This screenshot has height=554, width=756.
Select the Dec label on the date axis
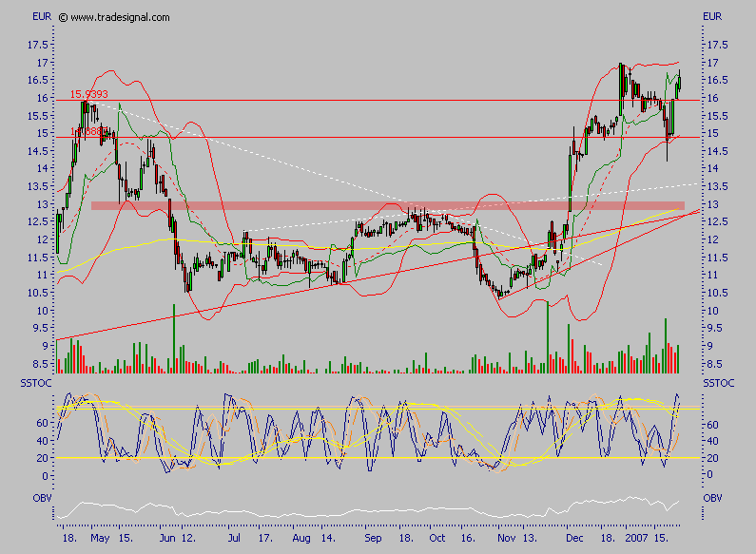click(x=576, y=537)
